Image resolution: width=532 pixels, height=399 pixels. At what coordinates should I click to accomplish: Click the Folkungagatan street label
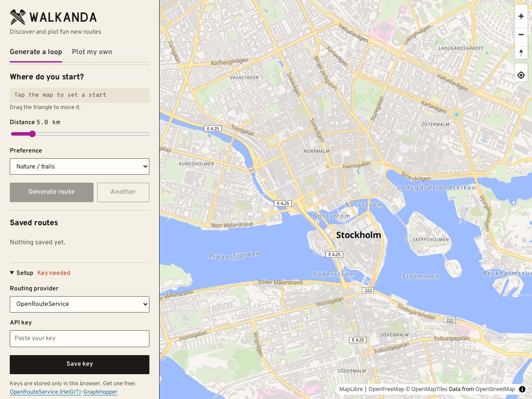[x=452, y=338]
